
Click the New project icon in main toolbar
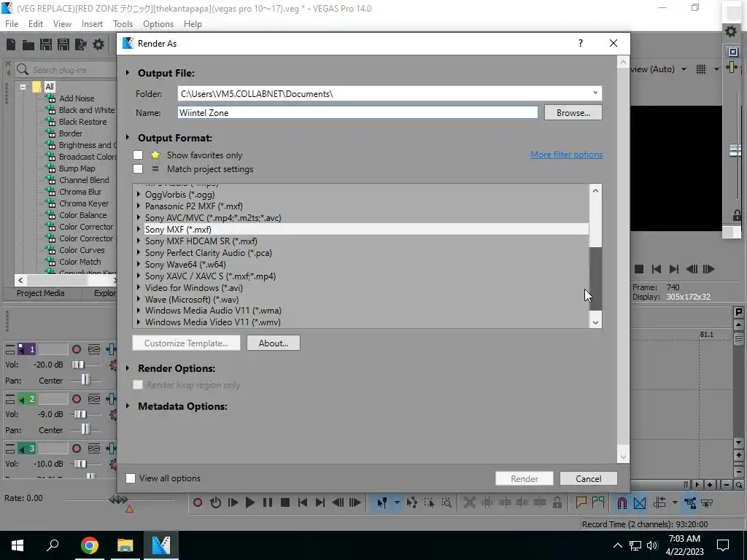tap(11, 44)
